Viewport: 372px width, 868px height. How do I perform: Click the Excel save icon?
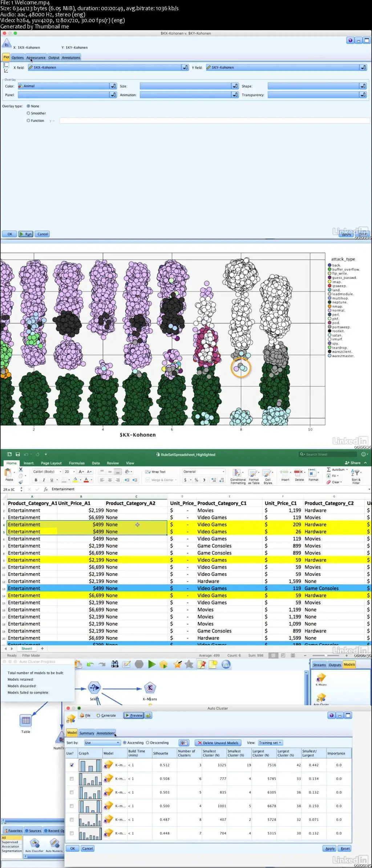point(17,454)
